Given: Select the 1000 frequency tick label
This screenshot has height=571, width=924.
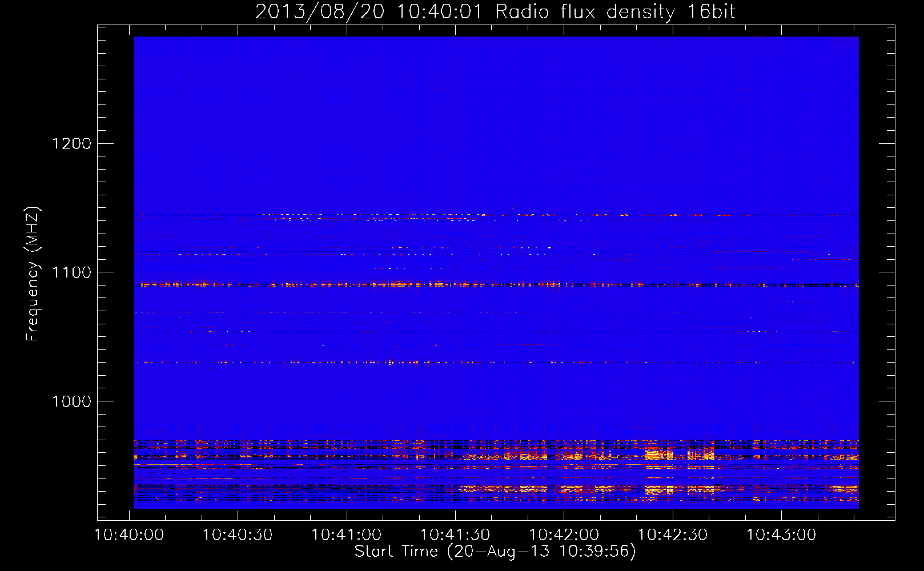Looking at the screenshot, I should coord(72,401).
